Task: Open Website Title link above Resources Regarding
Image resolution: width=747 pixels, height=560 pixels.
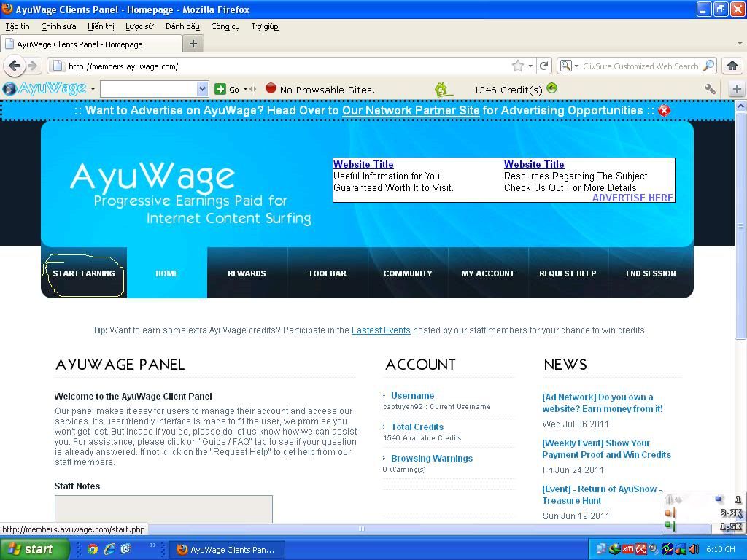Action: 534,164
